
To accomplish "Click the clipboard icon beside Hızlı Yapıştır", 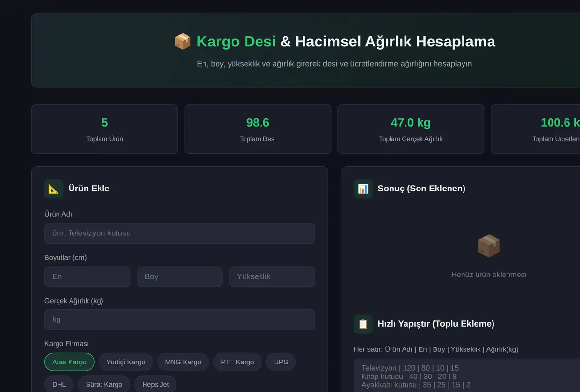I will (x=363, y=324).
